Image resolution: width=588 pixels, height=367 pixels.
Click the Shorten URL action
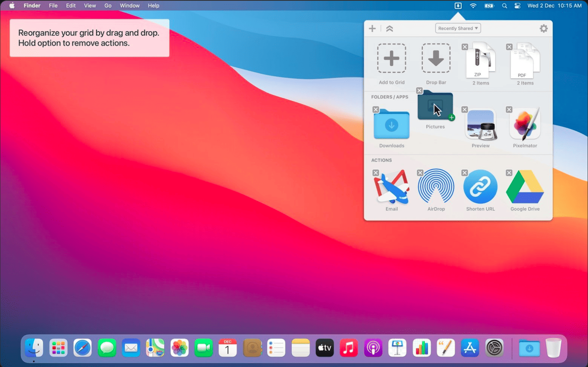(480, 190)
